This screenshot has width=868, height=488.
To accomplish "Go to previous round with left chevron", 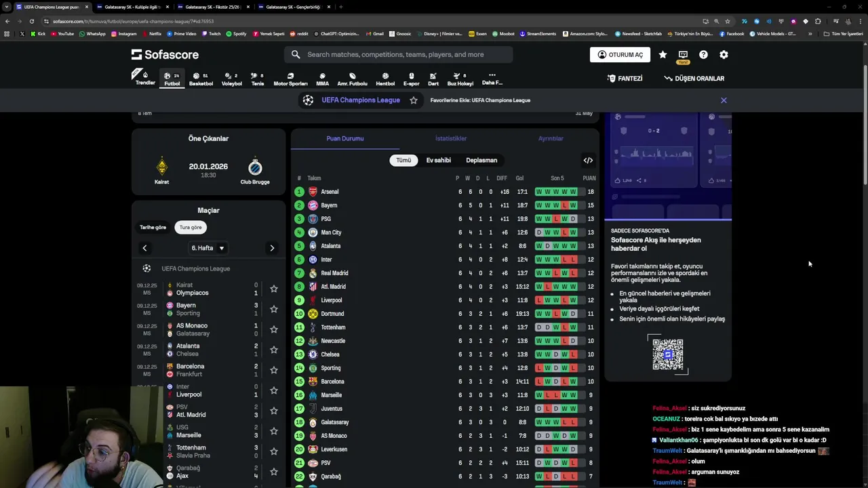I will tap(144, 248).
